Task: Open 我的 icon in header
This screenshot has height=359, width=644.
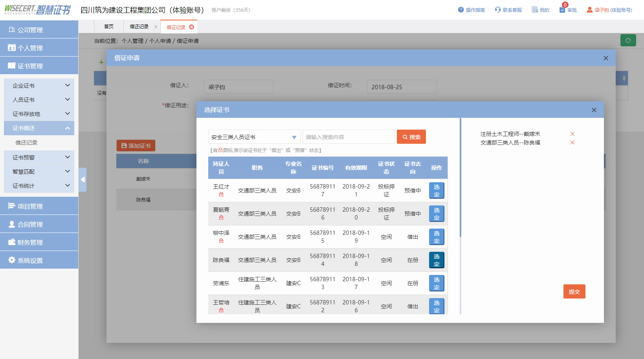Action: click(x=535, y=9)
